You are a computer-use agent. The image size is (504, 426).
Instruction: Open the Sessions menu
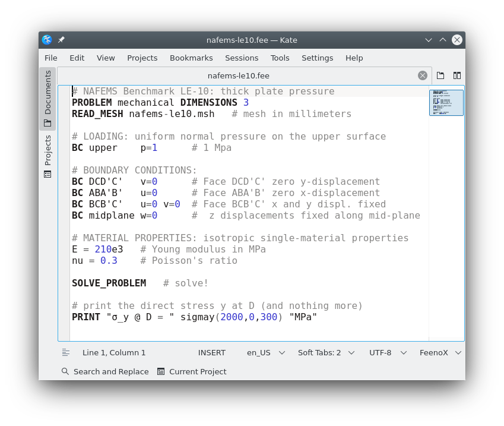pos(241,58)
